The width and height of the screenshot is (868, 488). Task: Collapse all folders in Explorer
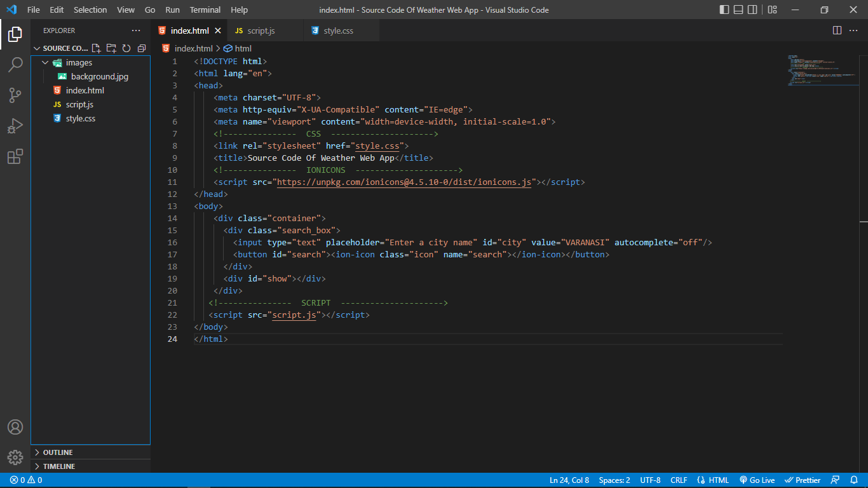click(142, 48)
